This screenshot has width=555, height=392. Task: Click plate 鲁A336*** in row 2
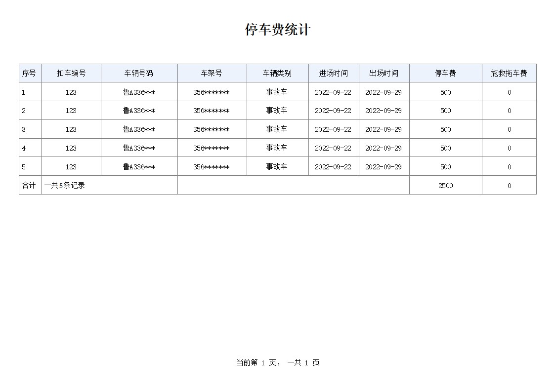point(139,111)
